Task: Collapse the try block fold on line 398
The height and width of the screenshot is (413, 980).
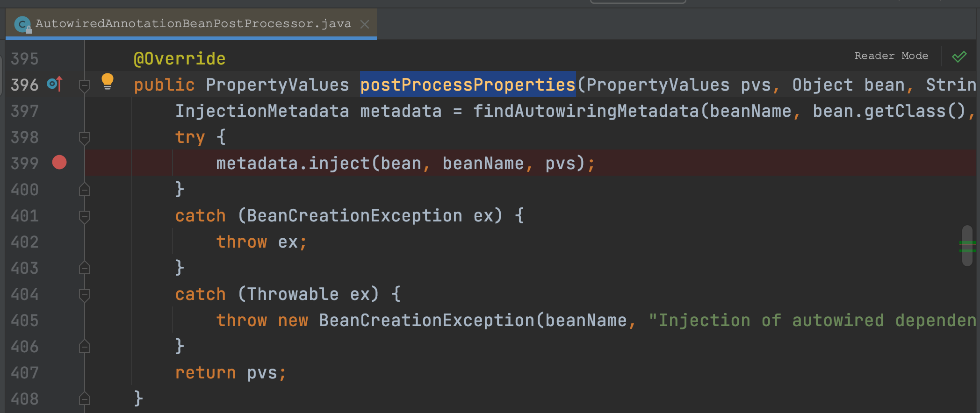Action: click(x=85, y=138)
